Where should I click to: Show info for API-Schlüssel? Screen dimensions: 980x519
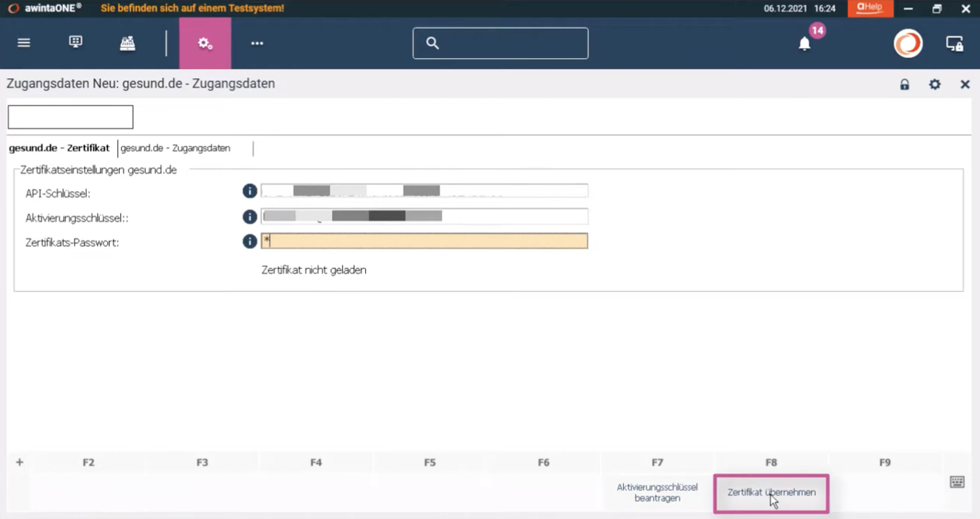click(x=249, y=191)
